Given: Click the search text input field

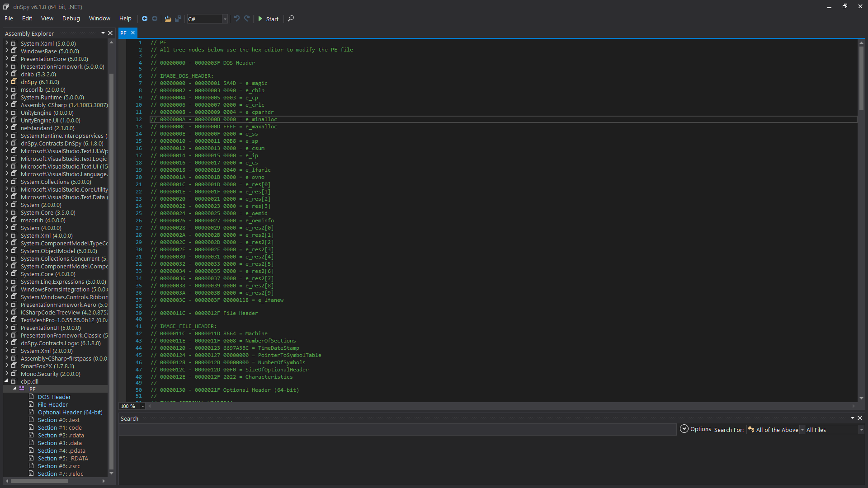Looking at the screenshot, I should point(397,430).
